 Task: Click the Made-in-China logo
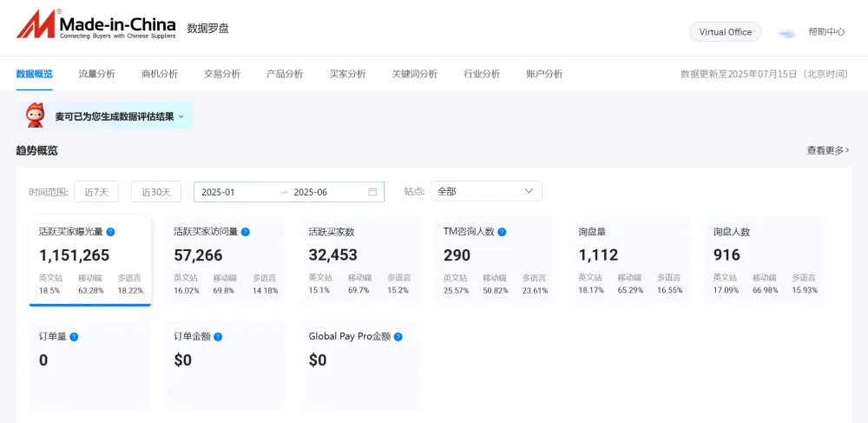pos(95,27)
